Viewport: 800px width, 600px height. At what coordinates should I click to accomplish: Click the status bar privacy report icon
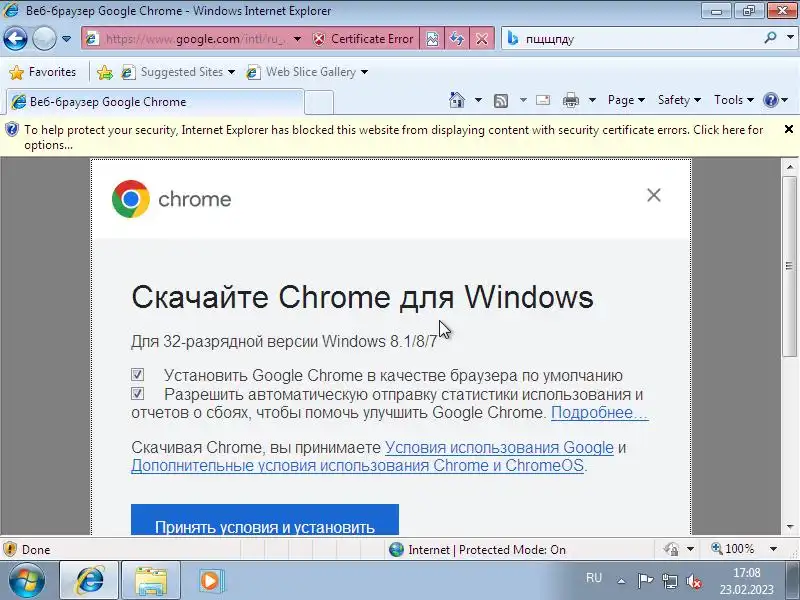click(671, 549)
